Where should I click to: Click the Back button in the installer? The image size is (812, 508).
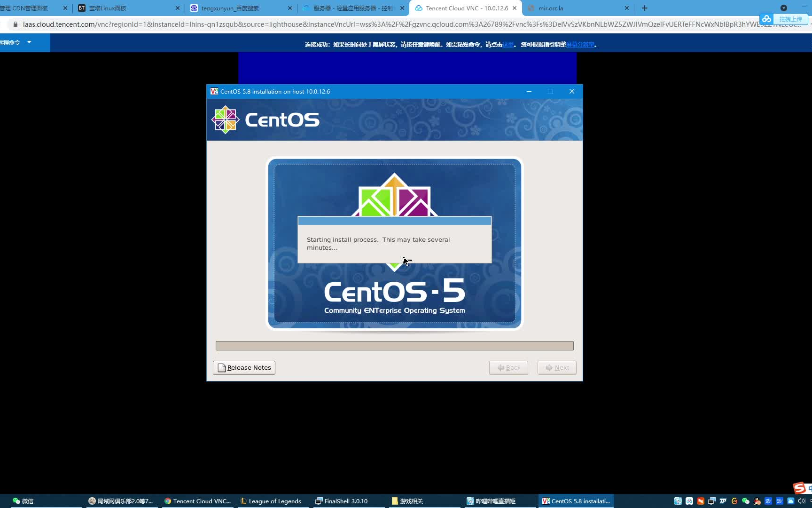(x=508, y=368)
